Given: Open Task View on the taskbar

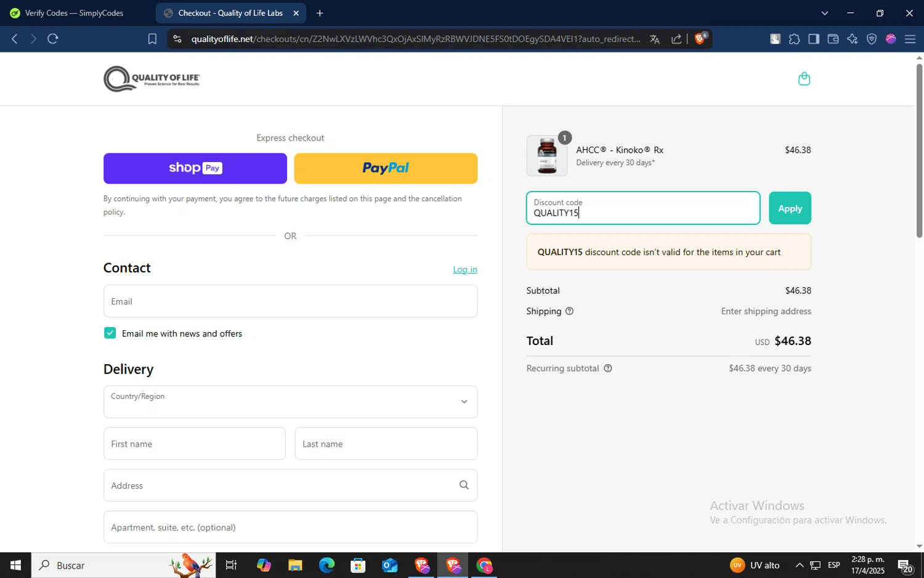Looking at the screenshot, I should click(232, 565).
